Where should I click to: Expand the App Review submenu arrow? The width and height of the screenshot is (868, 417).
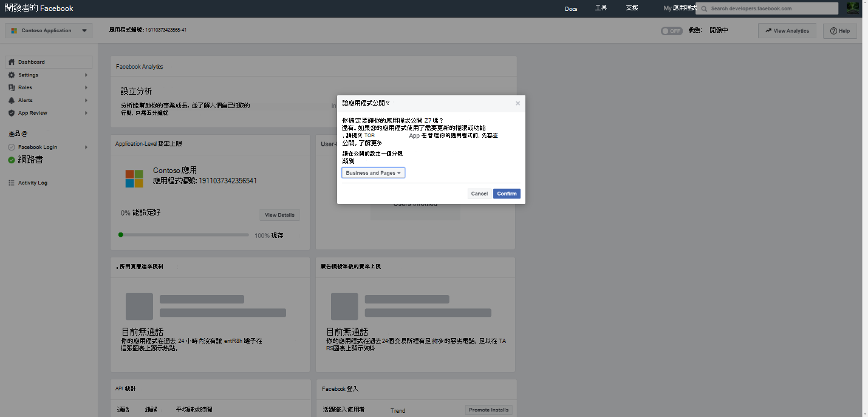(x=86, y=113)
